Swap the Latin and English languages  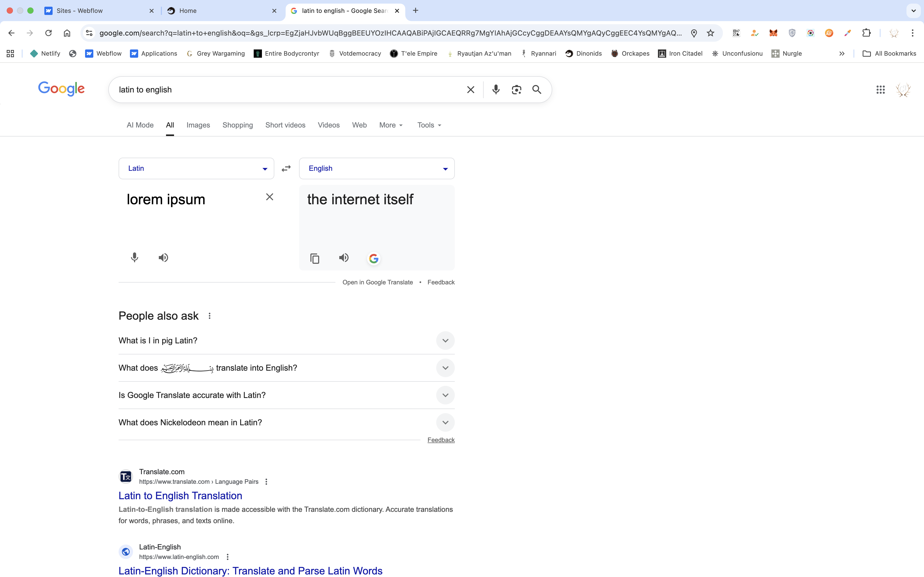point(286,168)
